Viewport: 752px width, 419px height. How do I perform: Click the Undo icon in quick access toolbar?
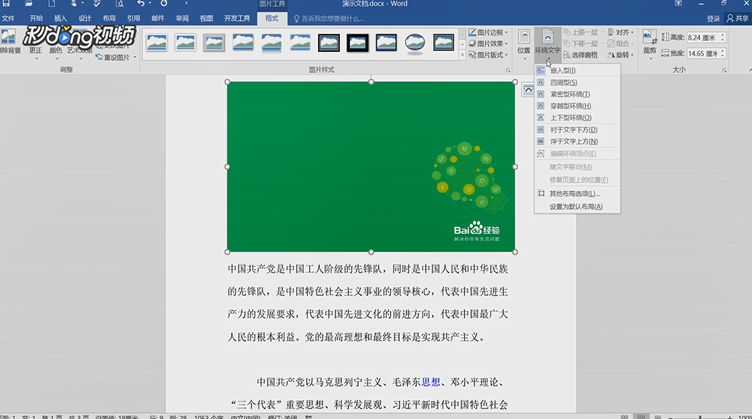pos(141,3)
